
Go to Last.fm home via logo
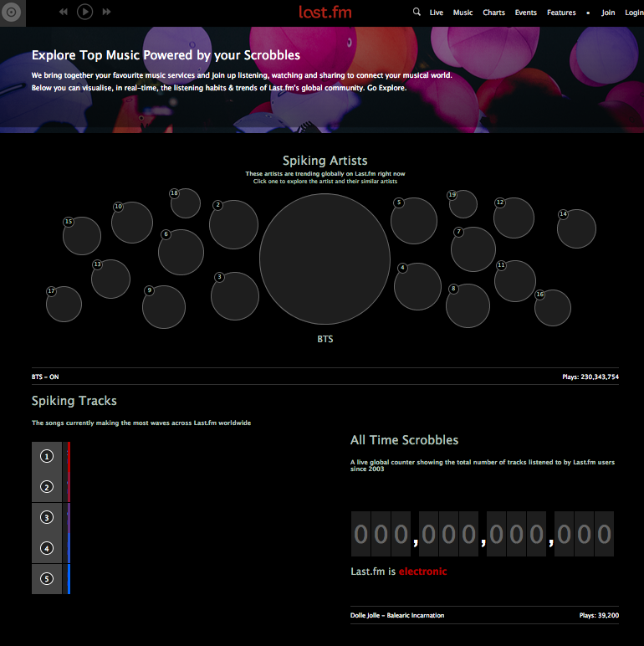tap(325, 12)
